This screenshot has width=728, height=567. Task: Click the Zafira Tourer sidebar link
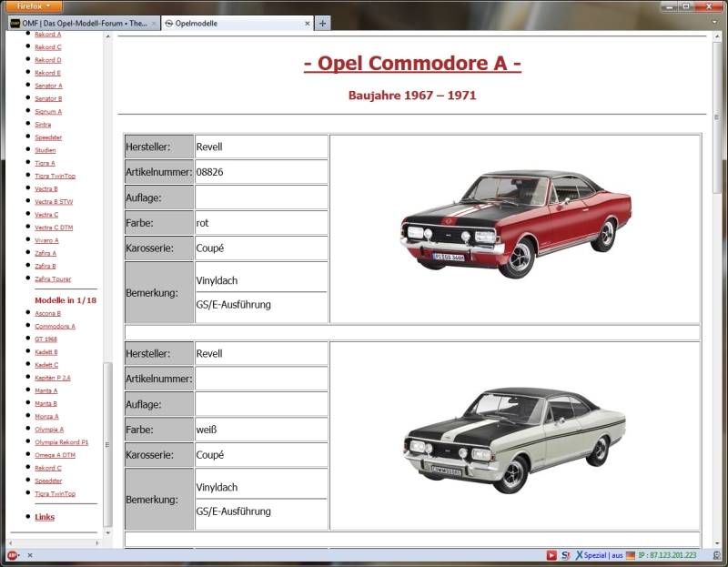(x=53, y=279)
